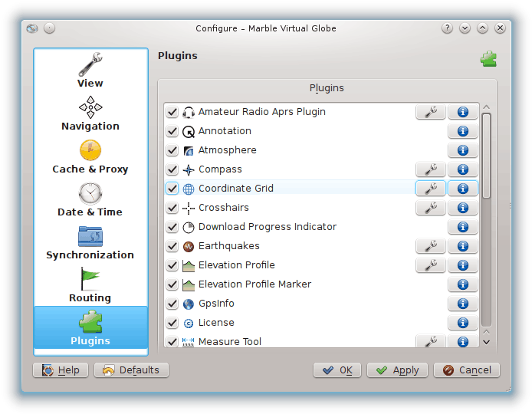
Task: Configure the Elevation Profile plugin
Action: click(x=431, y=265)
